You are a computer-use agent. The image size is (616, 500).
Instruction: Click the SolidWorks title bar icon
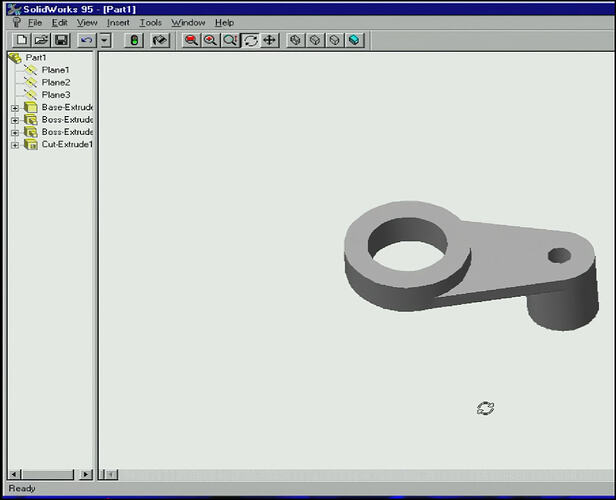pyautogui.click(x=14, y=9)
